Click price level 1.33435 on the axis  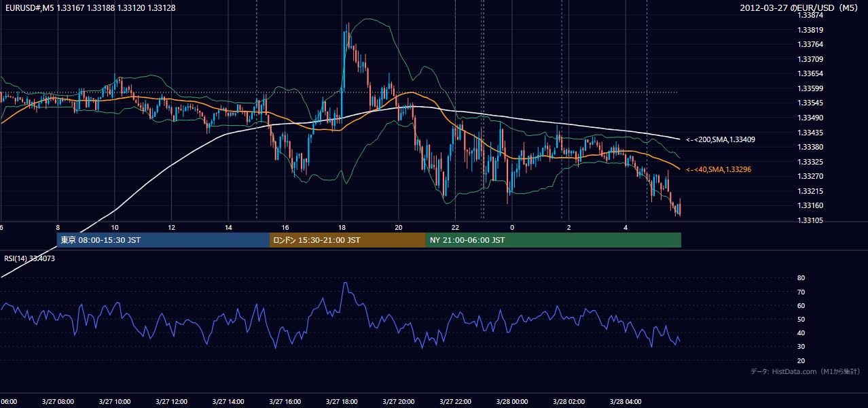pos(810,133)
